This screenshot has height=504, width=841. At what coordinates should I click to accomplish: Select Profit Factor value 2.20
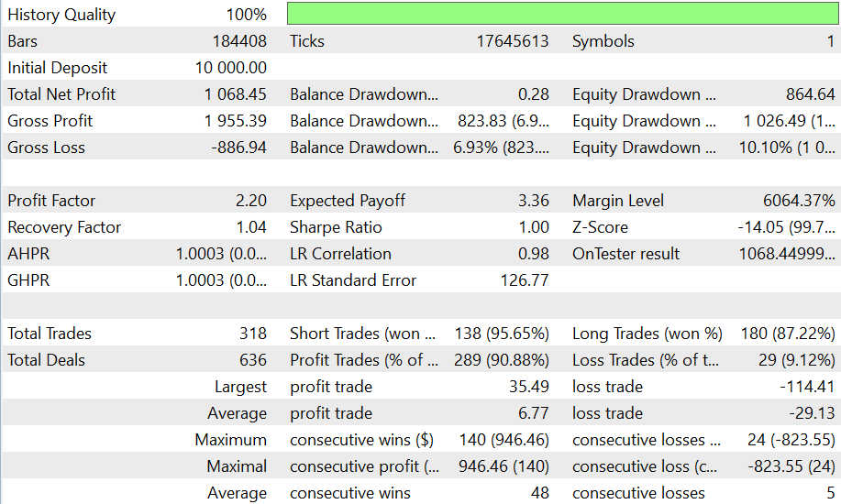[251, 201]
